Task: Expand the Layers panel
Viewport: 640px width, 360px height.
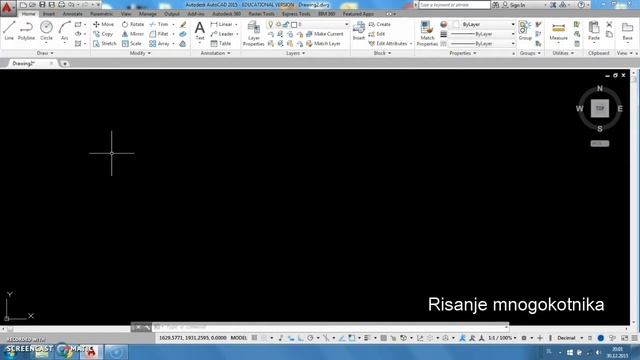Action: tap(295, 53)
